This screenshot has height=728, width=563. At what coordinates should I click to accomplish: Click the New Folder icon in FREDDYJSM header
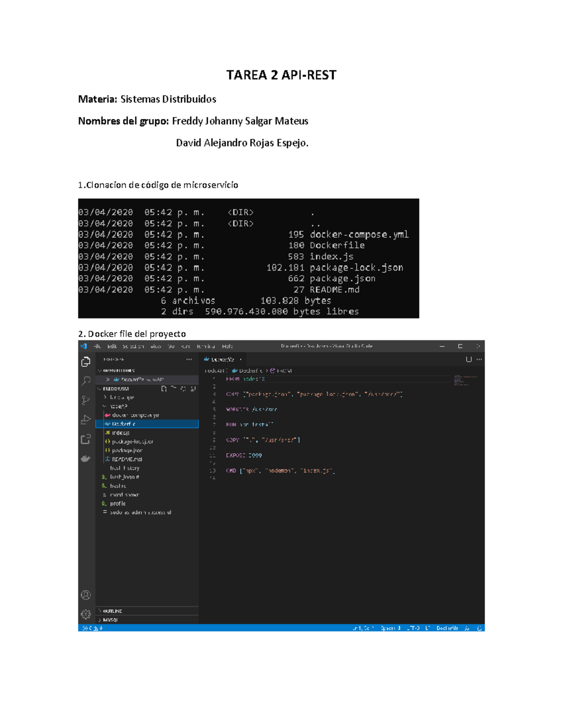pyautogui.click(x=174, y=389)
